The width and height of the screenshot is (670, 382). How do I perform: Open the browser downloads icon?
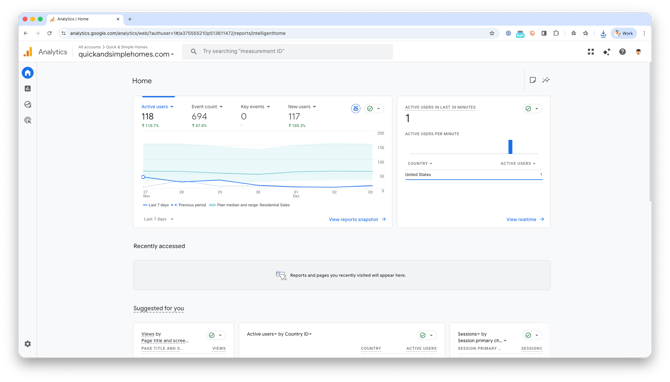pyautogui.click(x=603, y=33)
